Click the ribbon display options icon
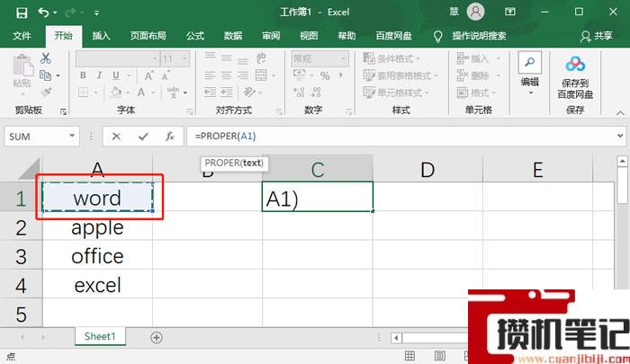Screen dimensions: 630x364 point(510,12)
